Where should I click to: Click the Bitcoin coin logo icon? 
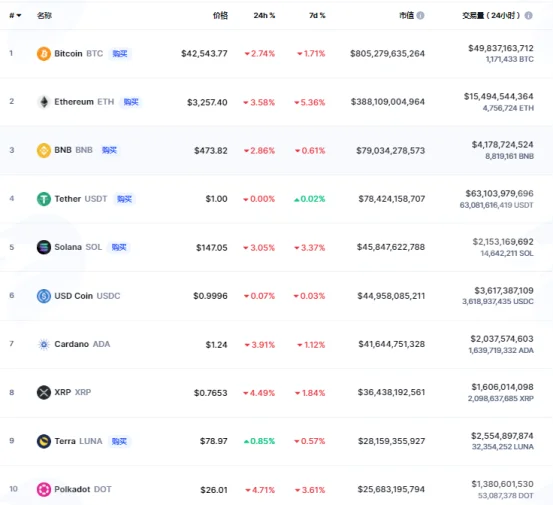coord(44,54)
